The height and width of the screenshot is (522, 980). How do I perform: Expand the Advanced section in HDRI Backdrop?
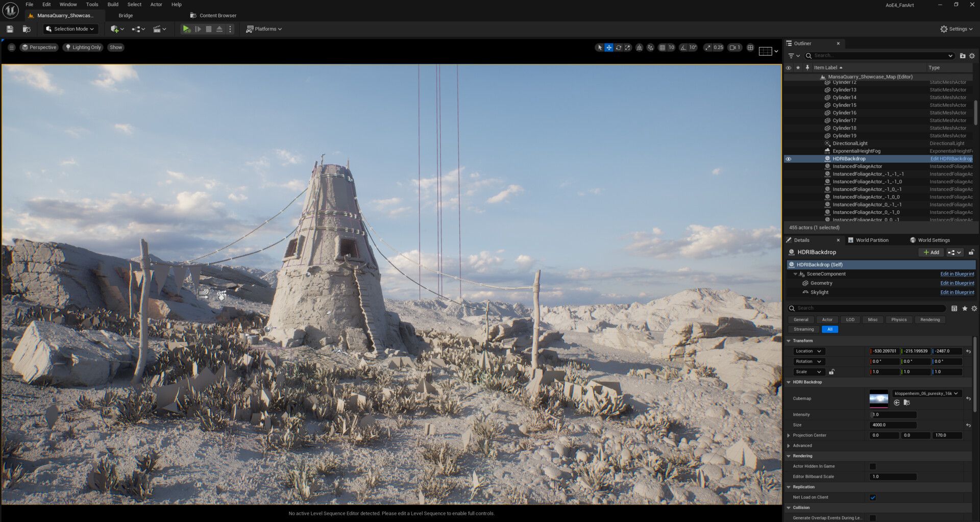click(789, 445)
